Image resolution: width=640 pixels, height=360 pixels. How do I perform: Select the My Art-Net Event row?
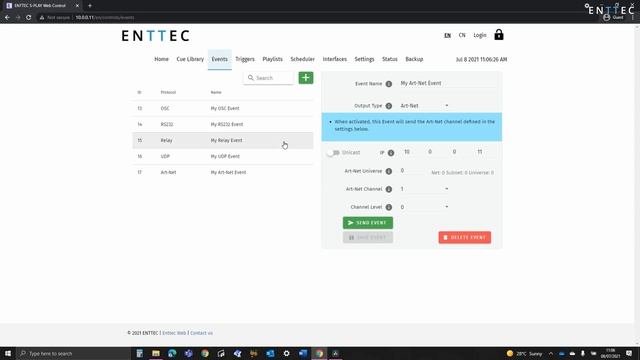point(223,172)
